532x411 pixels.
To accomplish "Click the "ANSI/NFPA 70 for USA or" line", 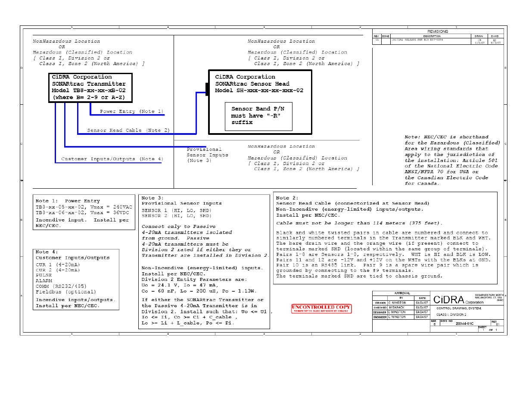I will tap(442, 172).
